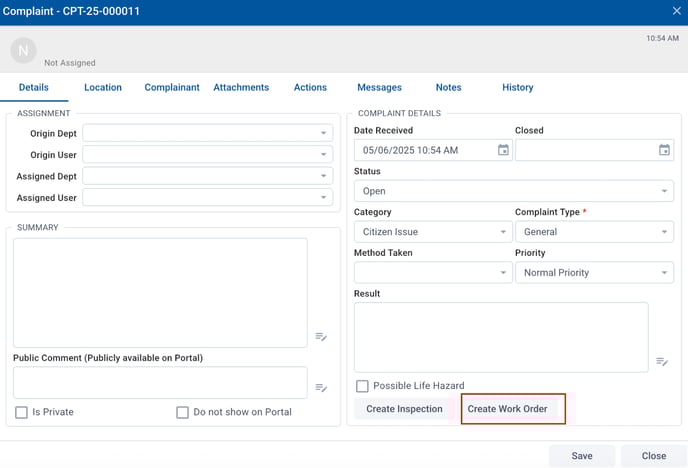This screenshot has width=688, height=468.
Task: Click into the Summary text area
Action: coord(160,292)
